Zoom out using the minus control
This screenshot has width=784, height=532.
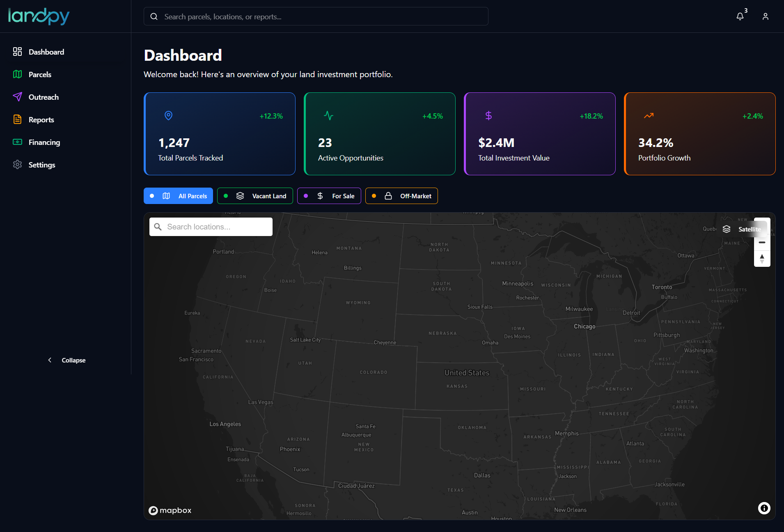(762, 243)
